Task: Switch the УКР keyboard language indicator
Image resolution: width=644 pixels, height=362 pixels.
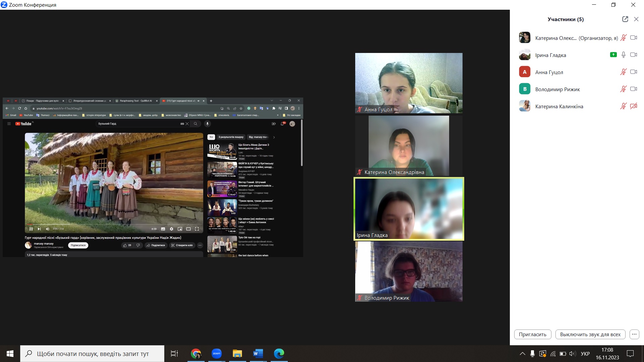Action: (x=585, y=354)
